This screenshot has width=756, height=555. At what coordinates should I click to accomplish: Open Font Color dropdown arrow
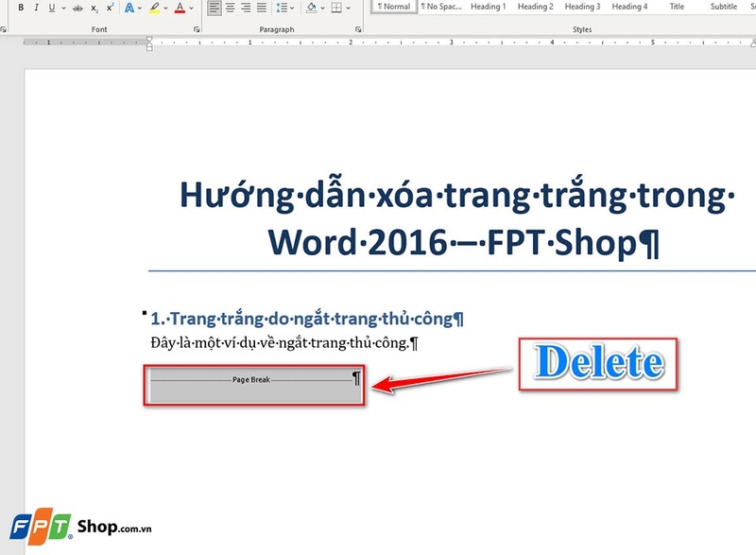[x=192, y=8]
